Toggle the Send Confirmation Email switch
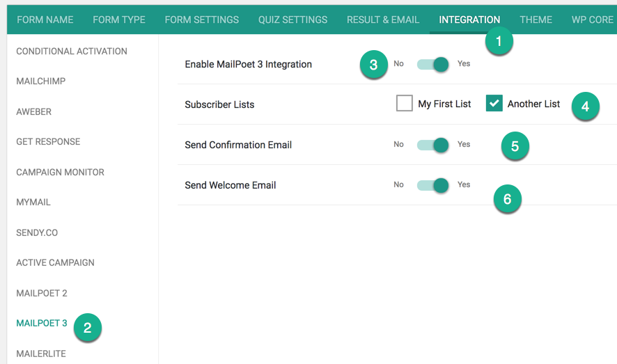The image size is (617, 364). click(433, 145)
